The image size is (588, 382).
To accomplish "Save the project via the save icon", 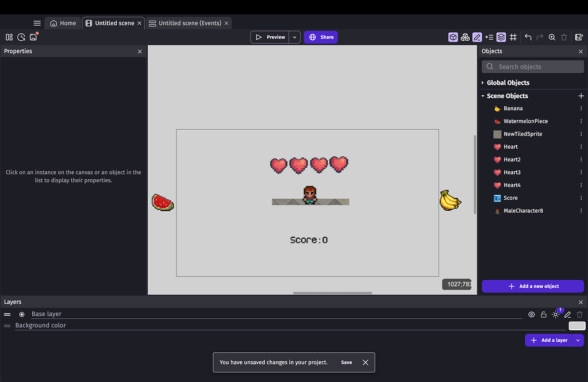I will click(33, 37).
